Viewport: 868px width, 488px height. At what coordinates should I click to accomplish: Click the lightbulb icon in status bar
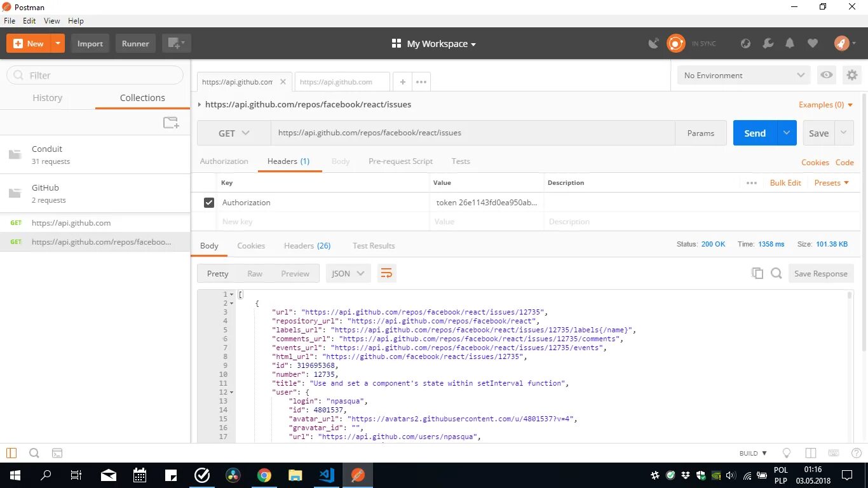tap(787, 453)
